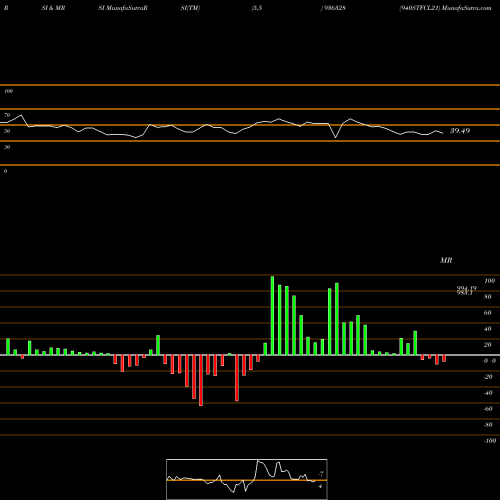Image resolution: width=500 pixels, height=500 pixels.
Task: Click the 40 label on MR histogram axis
Action: 488,329
